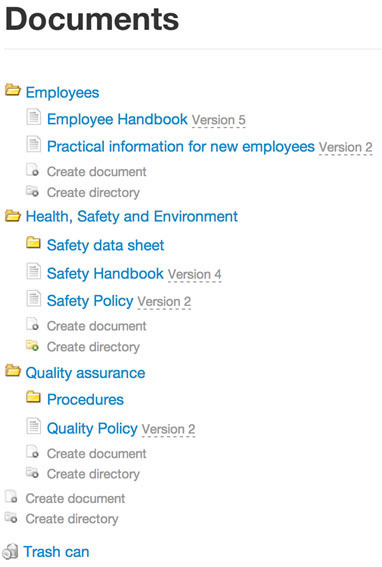Click the document icon beside Practical information

[33, 144]
